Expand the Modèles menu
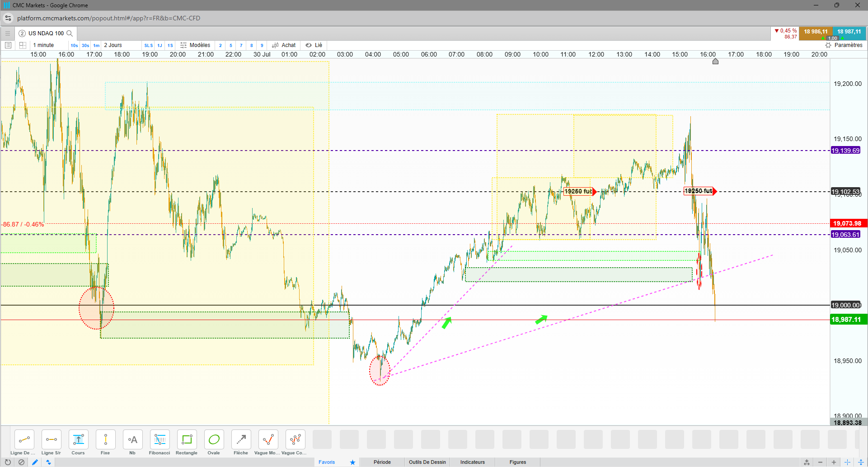Viewport: 868px width, 467px height. tap(195, 45)
